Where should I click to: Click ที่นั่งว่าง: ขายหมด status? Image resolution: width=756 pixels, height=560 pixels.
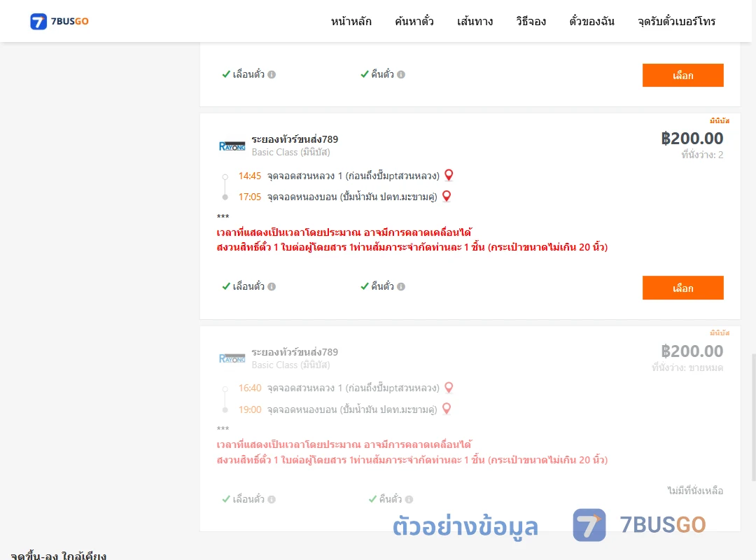pos(687,367)
